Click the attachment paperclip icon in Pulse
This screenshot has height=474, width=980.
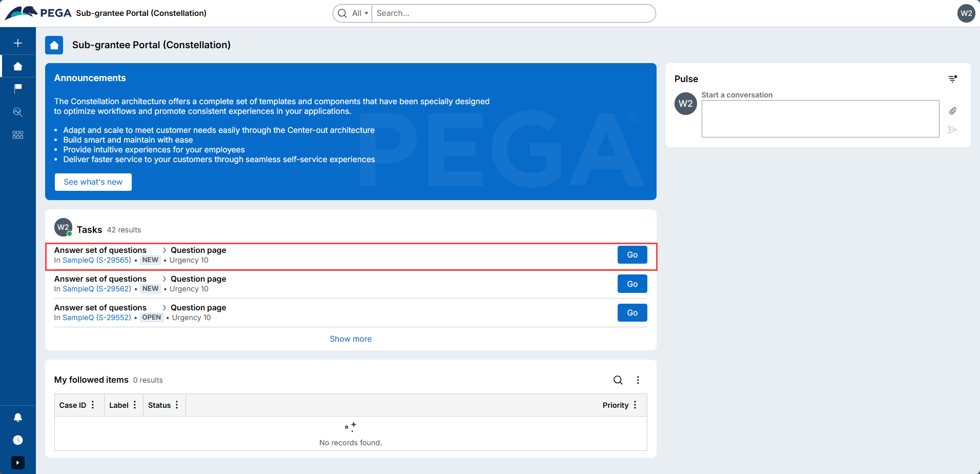click(952, 111)
